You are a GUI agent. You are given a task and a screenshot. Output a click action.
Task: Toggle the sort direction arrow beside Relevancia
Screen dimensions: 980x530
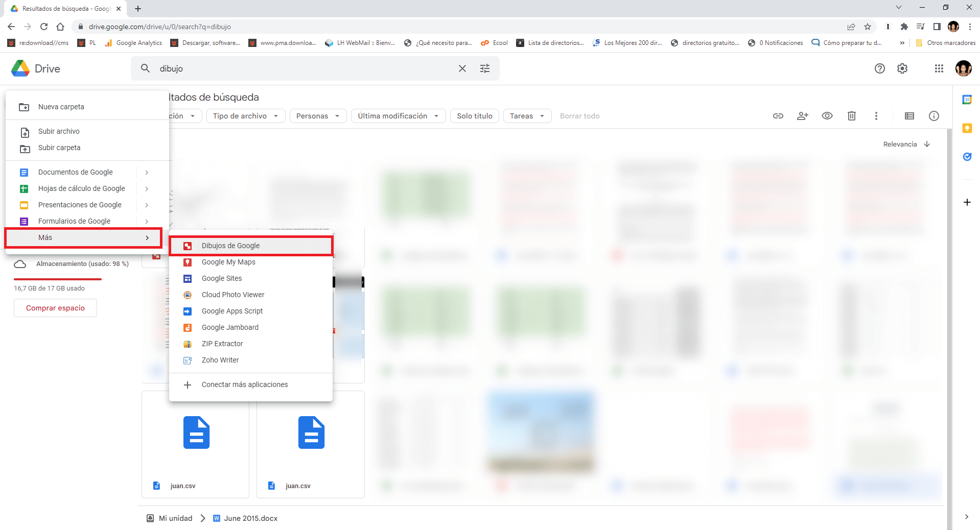tap(927, 144)
